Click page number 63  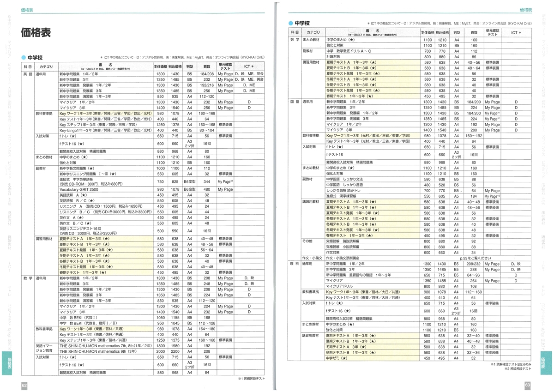(x=527, y=385)
